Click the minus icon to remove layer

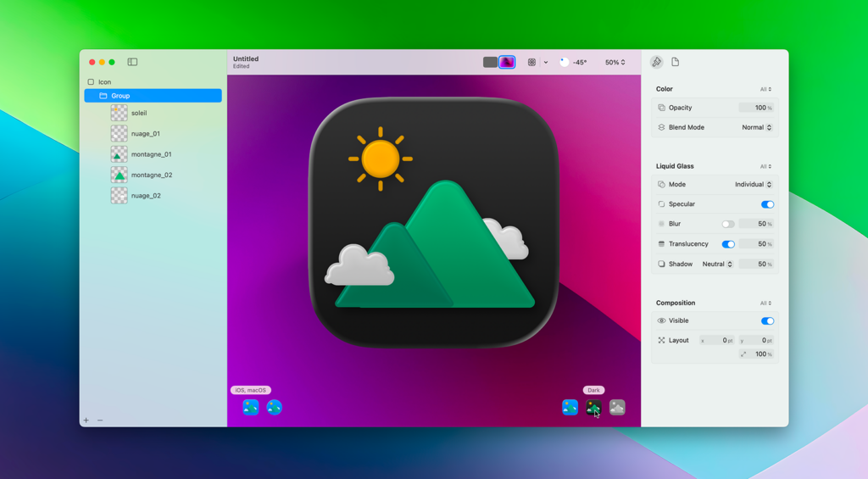100,421
